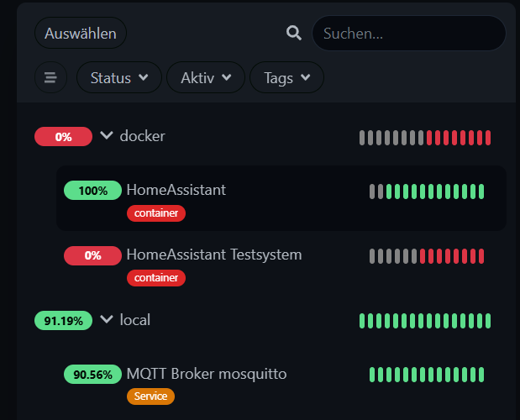Select the MQTT Broker mosquitto monitor
This screenshot has height=420, width=520.
click(x=206, y=374)
